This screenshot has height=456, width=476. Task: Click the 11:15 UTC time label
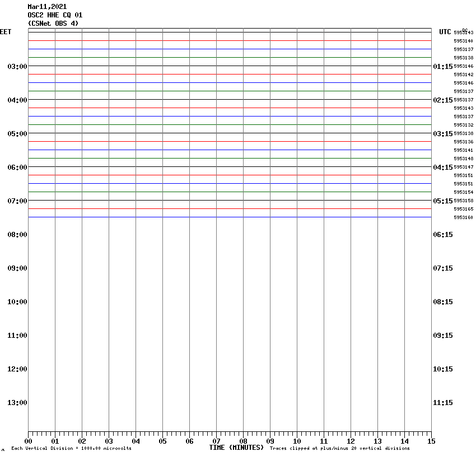[443, 403]
